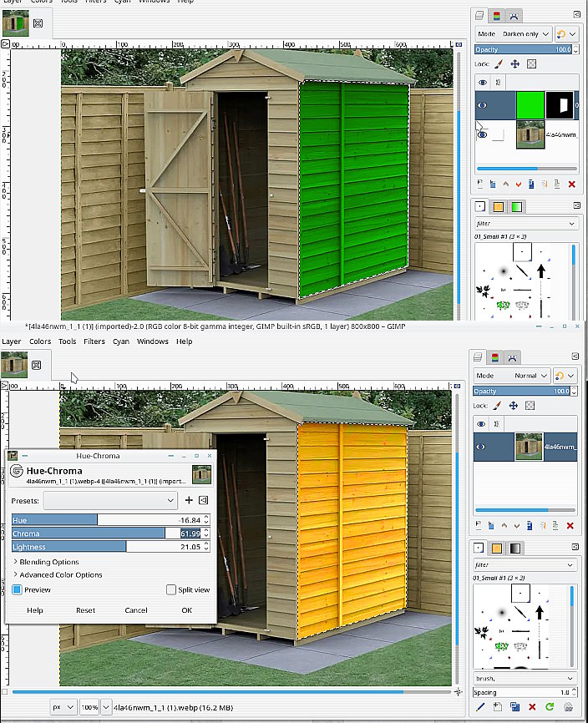Enable the Split view checkbox
The width and height of the screenshot is (588, 723).
171,589
